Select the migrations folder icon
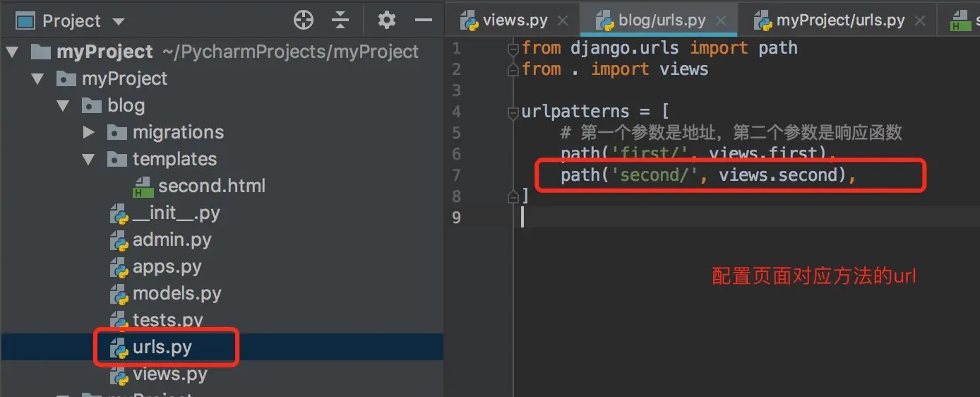980x397 pixels. 117,132
